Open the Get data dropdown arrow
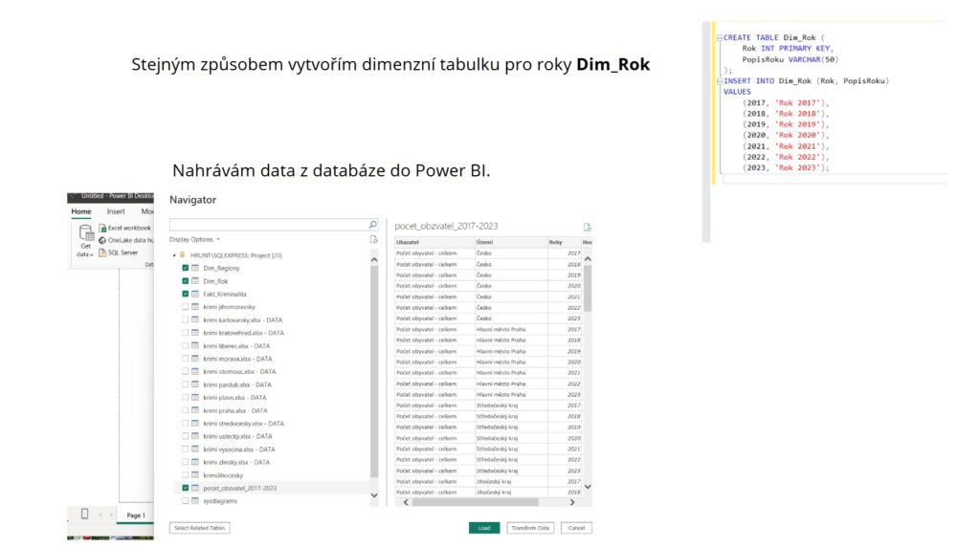980x549 pixels. tap(92, 254)
